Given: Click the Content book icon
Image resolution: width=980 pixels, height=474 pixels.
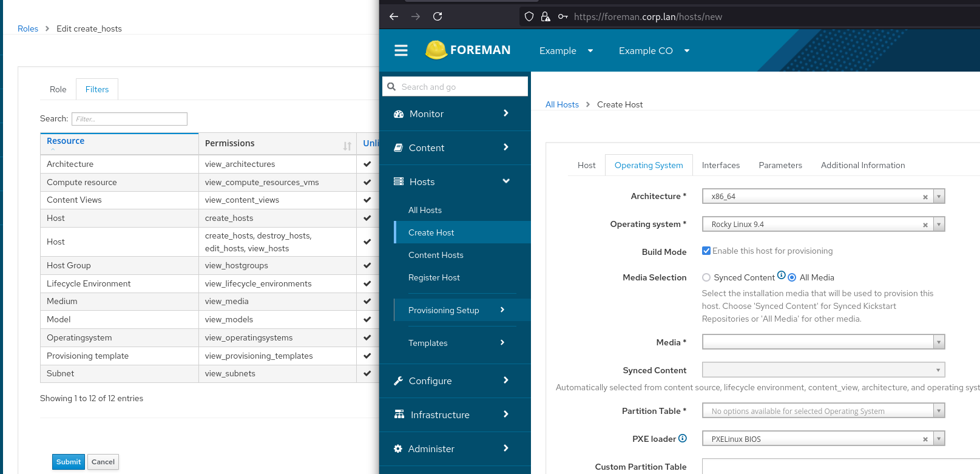Looking at the screenshot, I should point(399,147).
